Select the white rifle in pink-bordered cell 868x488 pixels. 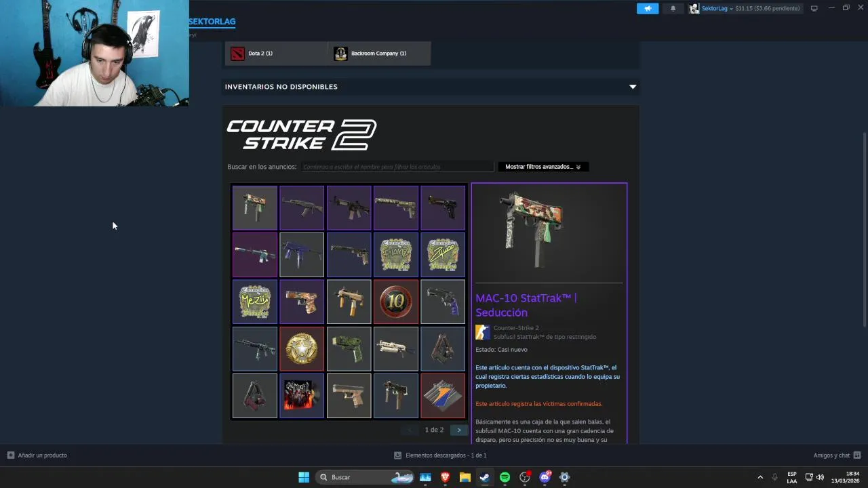coord(255,255)
